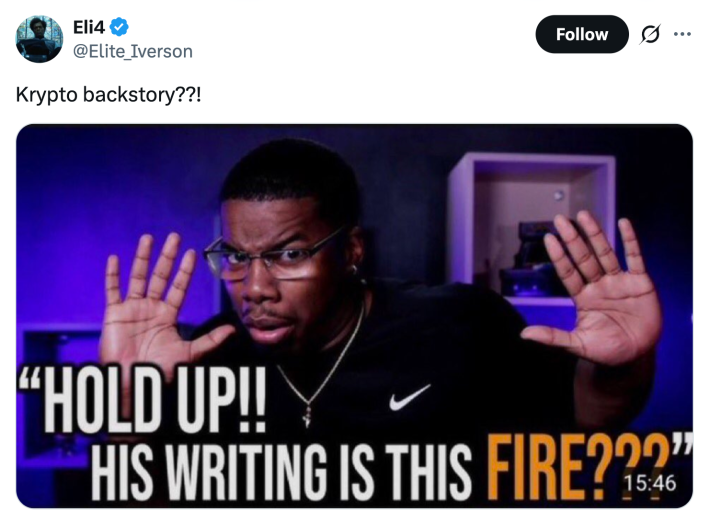Visit the @Elite_Iverson handle link

click(133, 52)
